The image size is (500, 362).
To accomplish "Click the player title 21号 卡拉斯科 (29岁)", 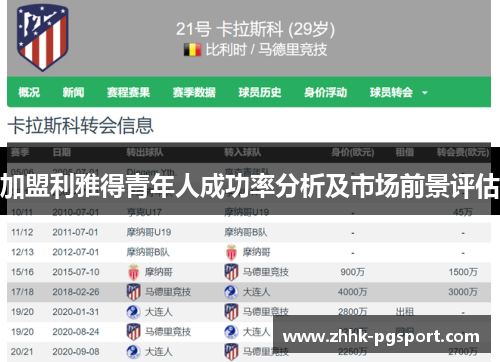I will click(x=255, y=29).
